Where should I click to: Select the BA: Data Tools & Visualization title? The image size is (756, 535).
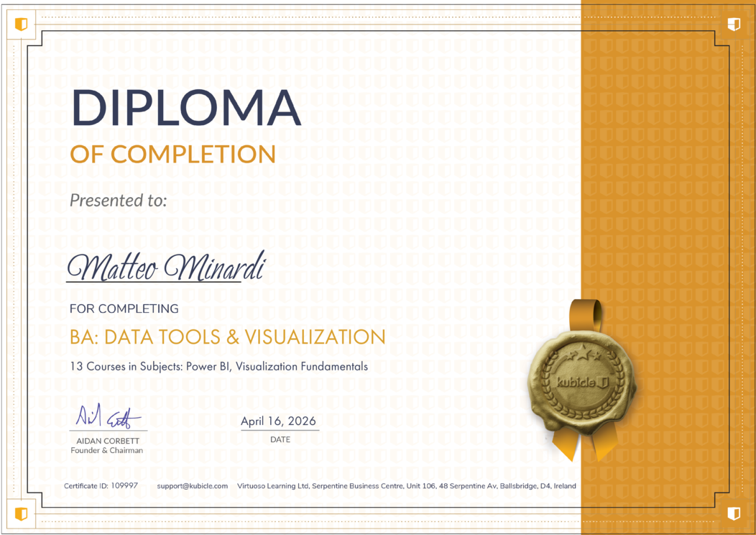[227, 337]
